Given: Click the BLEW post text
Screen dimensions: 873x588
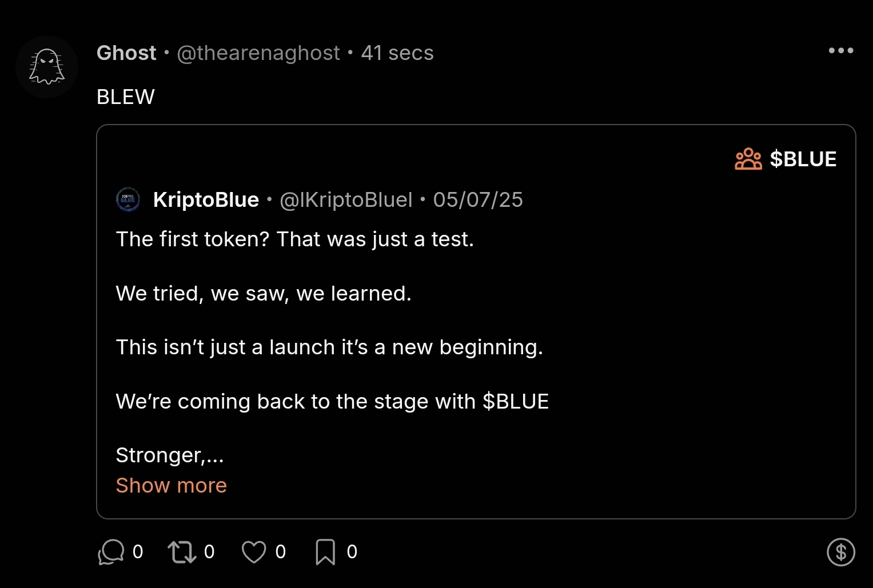Looking at the screenshot, I should (x=126, y=97).
